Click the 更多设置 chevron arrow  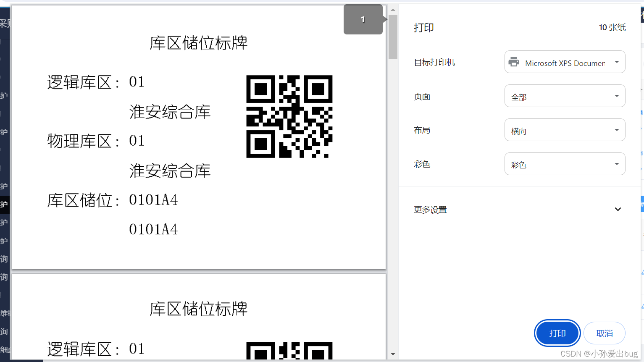coord(618,209)
